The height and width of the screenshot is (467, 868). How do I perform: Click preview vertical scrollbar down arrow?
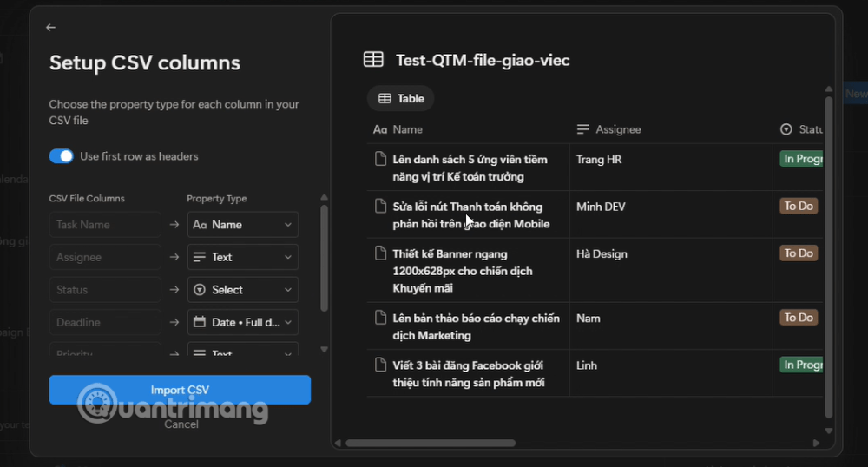coord(829,431)
